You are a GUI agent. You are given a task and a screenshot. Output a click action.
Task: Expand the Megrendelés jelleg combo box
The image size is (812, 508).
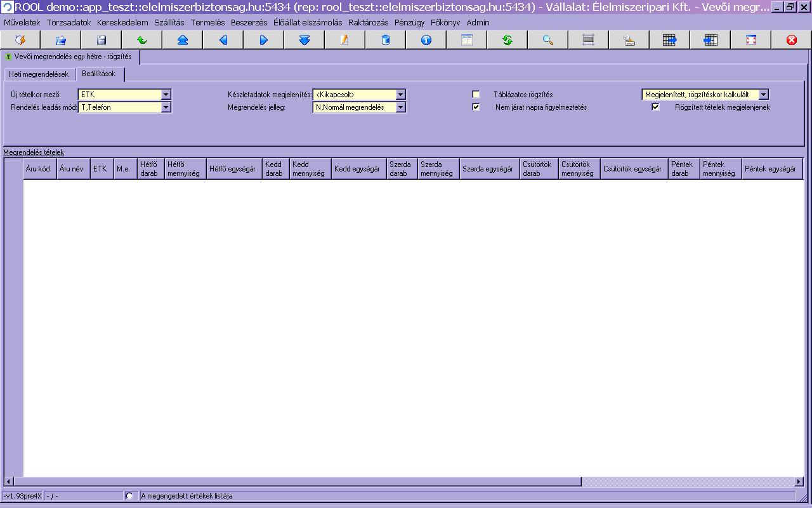[x=400, y=107]
